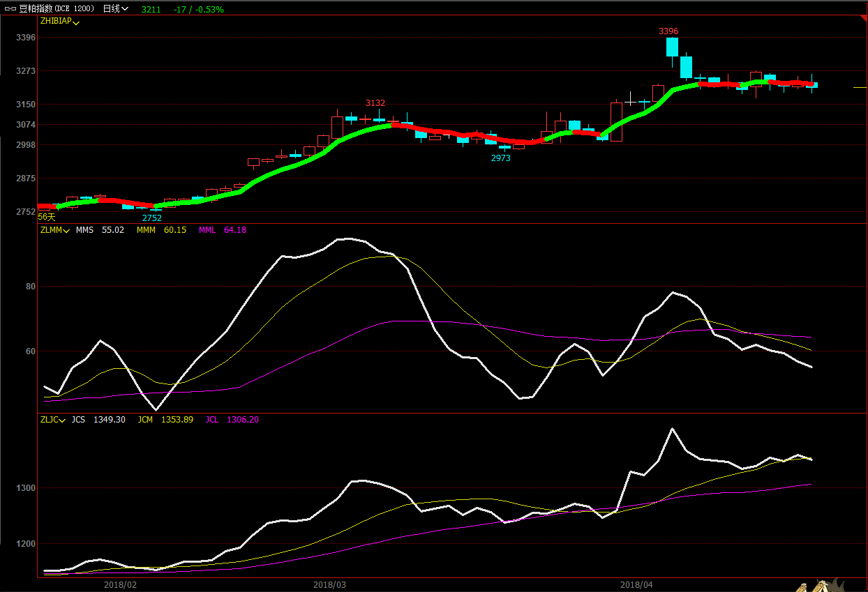Viewport: 868px width, 592px height.
Task: Select the MMM indicator line label
Action: [x=147, y=230]
